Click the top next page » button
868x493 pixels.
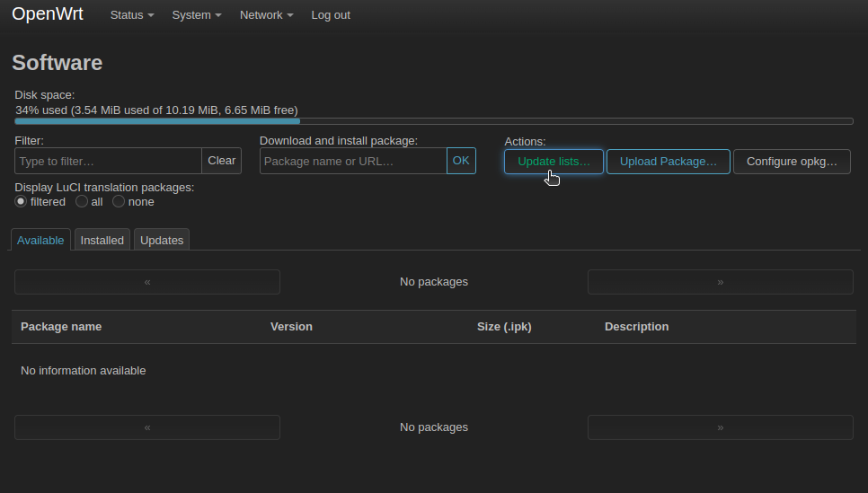click(720, 282)
